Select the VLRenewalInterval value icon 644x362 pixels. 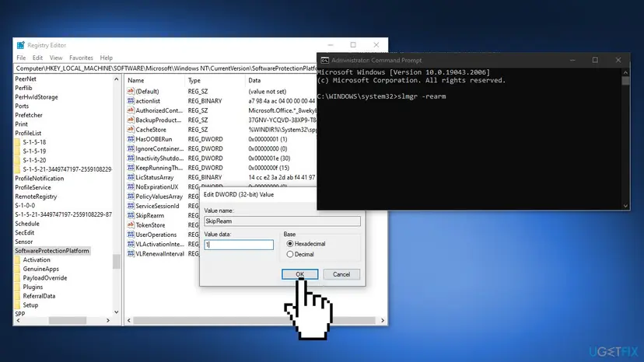click(x=131, y=253)
